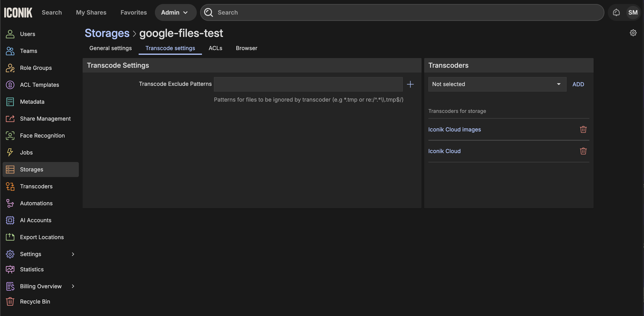Image resolution: width=644 pixels, height=316 pixels.
Task: Expand the Admin menu dropdown
Action: (x=174, y=12)
